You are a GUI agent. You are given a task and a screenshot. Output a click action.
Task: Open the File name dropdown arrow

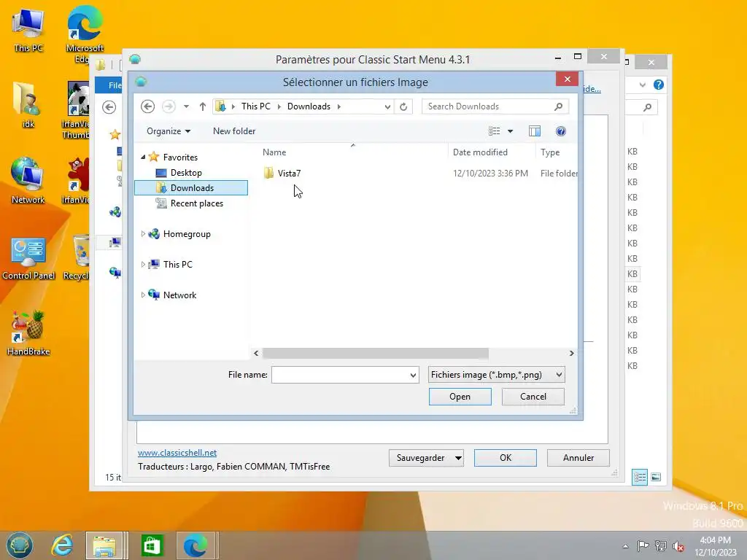413,375
